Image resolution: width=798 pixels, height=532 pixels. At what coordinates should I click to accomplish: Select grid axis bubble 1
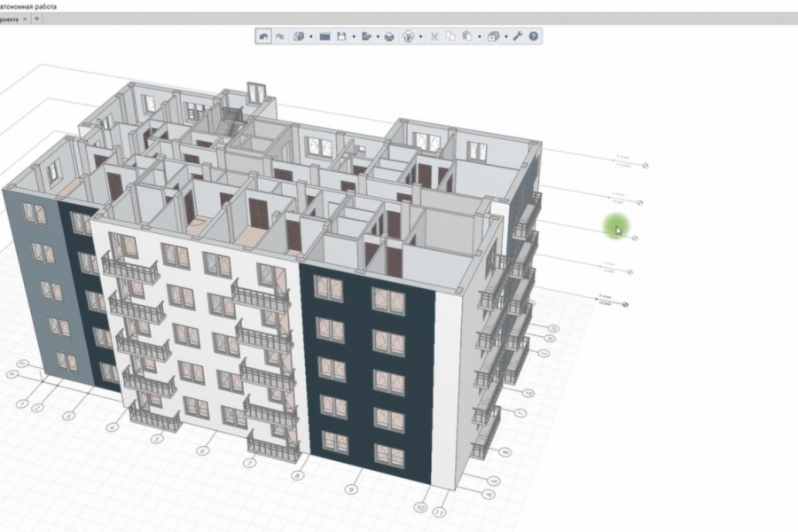[x=21, y=404]
